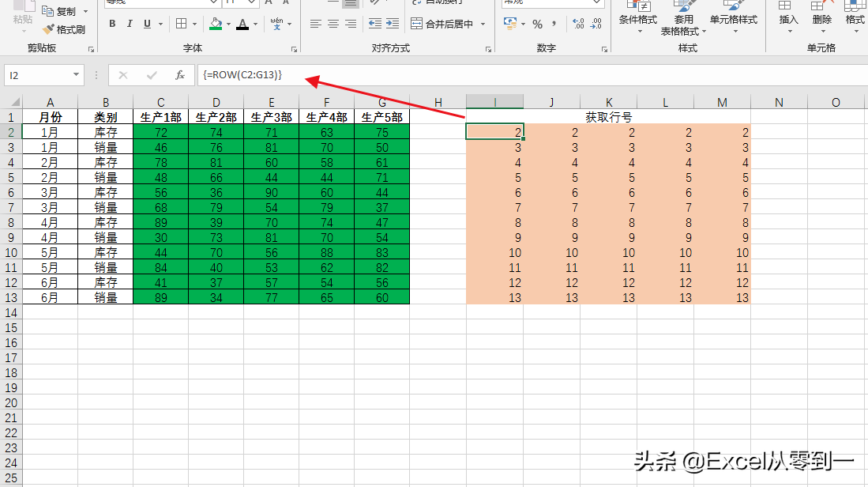Apply Underline formatting
Screen dimensions: 868x487
(x=147, y=24)
